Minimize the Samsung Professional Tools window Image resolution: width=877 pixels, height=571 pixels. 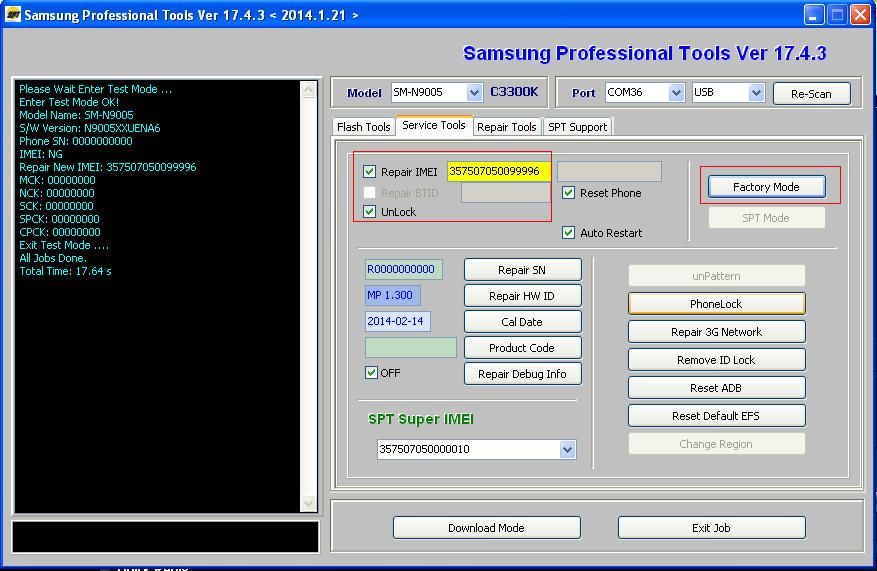[814, 15]
